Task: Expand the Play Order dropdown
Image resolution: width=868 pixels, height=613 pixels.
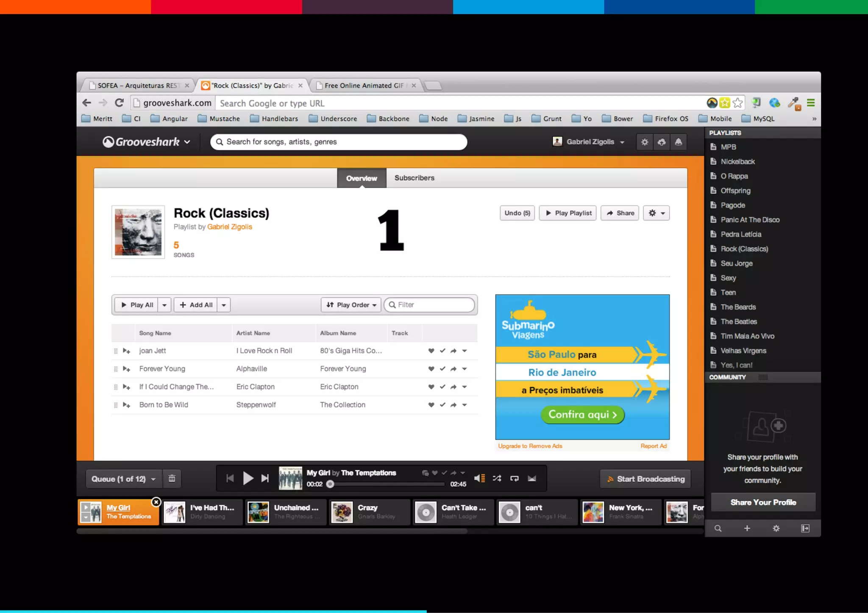Action: click(x=351, y=305)
